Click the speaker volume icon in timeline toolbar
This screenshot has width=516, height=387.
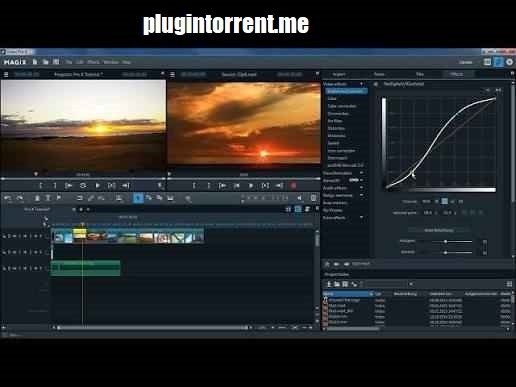(299, 198)
